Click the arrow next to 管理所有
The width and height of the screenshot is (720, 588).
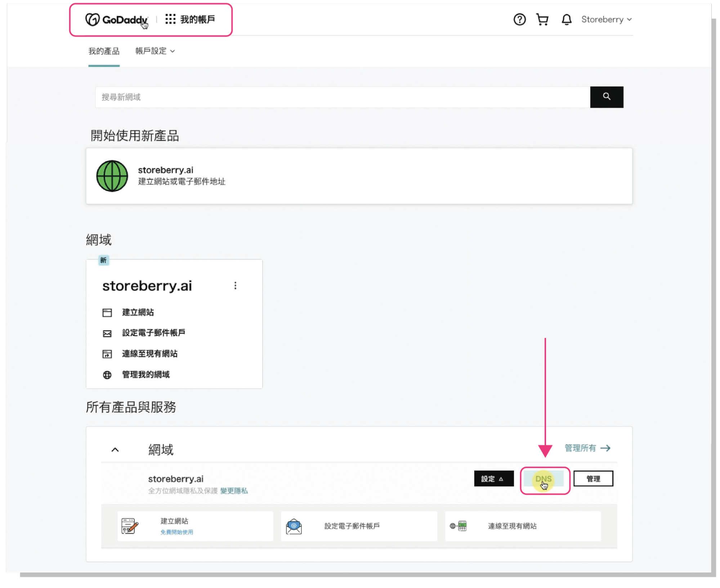pyautogui.click(x=605, y=448)
